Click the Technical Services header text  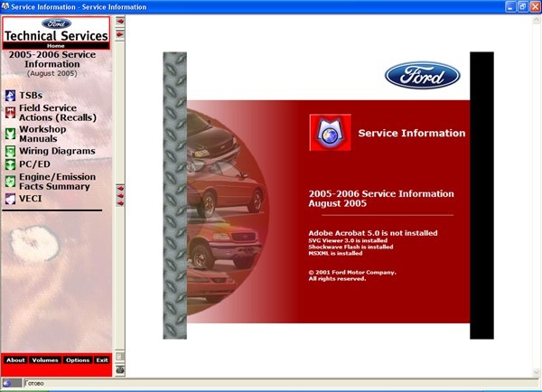(56, 35)
